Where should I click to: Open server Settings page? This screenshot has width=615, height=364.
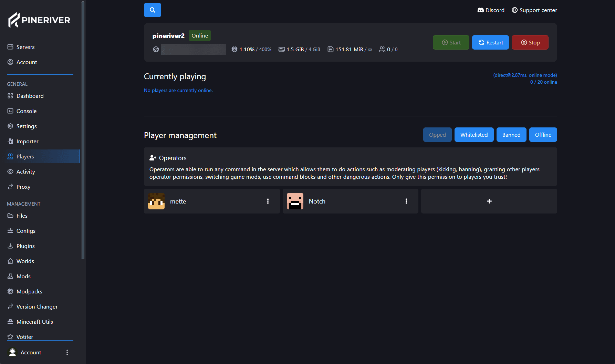coord(40,126)
